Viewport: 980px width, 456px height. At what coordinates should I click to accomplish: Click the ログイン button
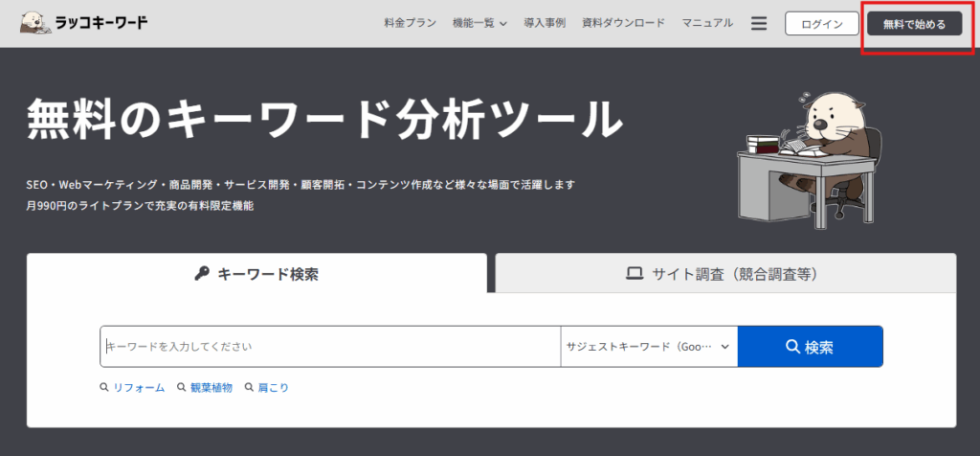click(x=822, y=24)
